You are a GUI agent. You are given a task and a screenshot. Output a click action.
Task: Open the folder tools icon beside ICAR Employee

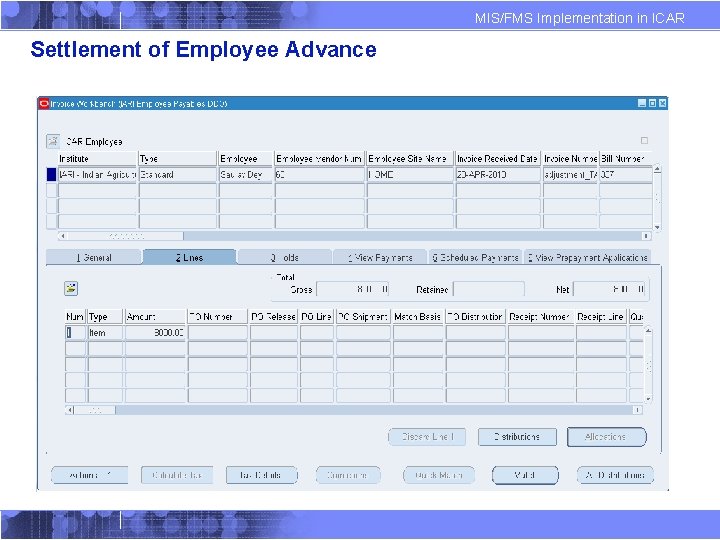click(x=53, y=141)
